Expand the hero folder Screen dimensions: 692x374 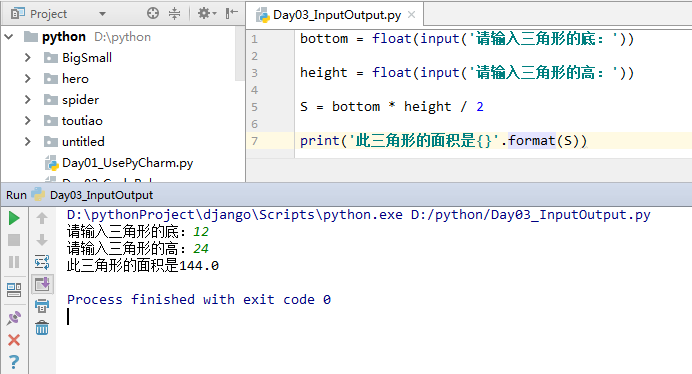(28, 79)
